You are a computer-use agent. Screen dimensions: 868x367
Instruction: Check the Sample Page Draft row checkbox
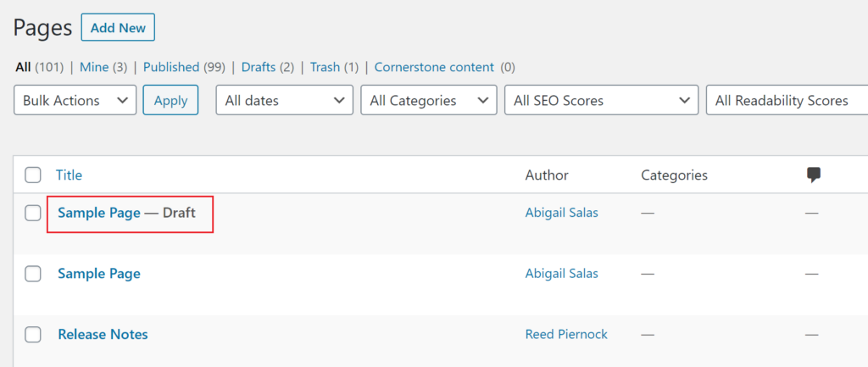click(33, 213)
